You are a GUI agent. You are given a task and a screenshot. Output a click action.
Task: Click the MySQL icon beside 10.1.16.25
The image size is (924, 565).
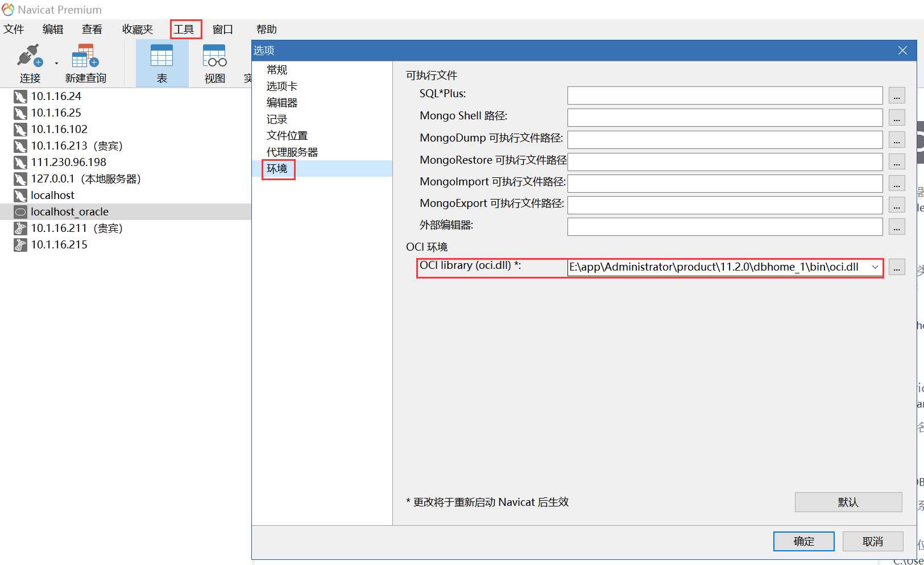pos(20,113)
